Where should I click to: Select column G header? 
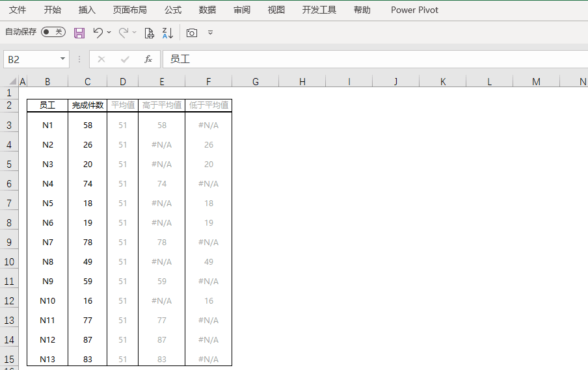pyautogui.click(x=256, y=81)
